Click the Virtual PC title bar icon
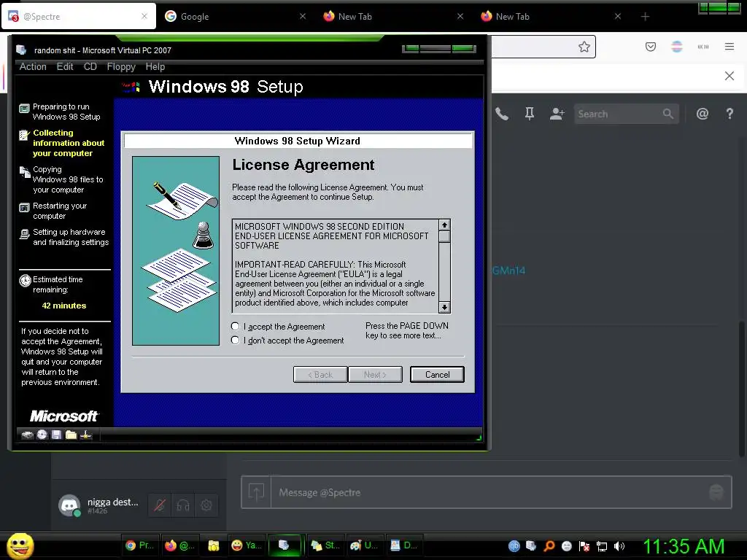The width and height of the screenshot is (747, 560). pyautogui.click(x=21, y=50)
